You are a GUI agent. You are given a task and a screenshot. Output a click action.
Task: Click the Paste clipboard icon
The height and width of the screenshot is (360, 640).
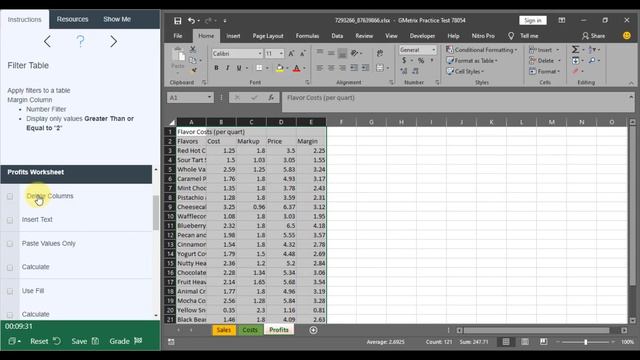point(178,55)
